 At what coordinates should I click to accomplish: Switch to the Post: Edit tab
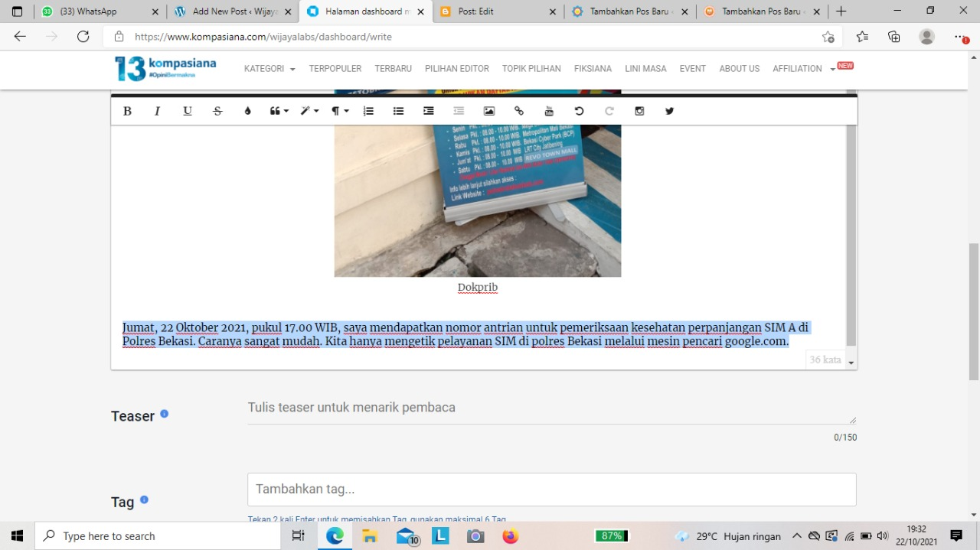(498, 11)
